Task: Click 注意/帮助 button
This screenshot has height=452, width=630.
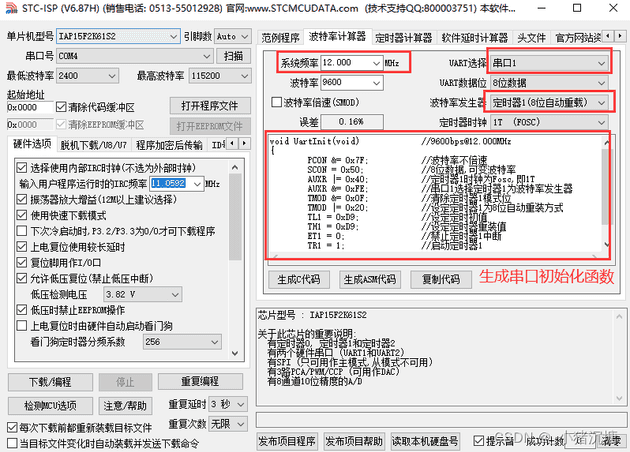Action: [125, 406]
